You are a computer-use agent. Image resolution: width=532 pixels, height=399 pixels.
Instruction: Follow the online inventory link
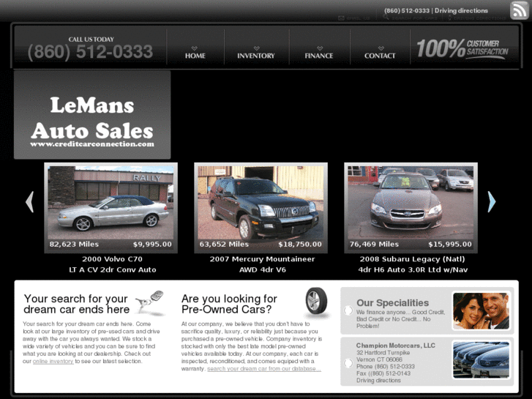(x=53, y=362)
